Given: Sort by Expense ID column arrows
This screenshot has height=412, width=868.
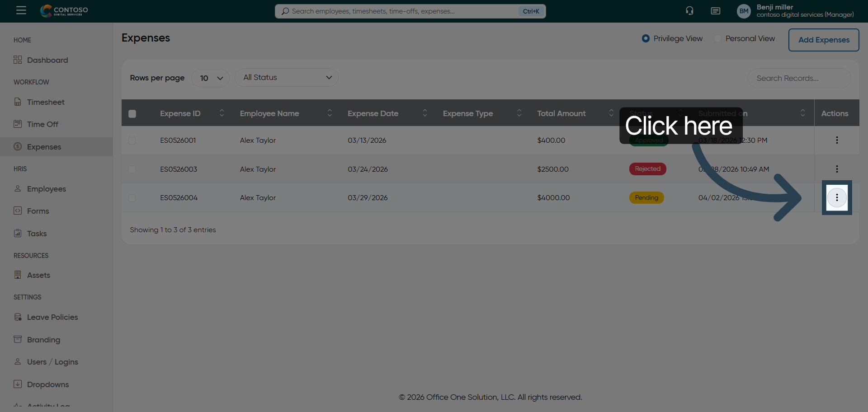Looking at the screenshot, I should [x=222, y=113].
